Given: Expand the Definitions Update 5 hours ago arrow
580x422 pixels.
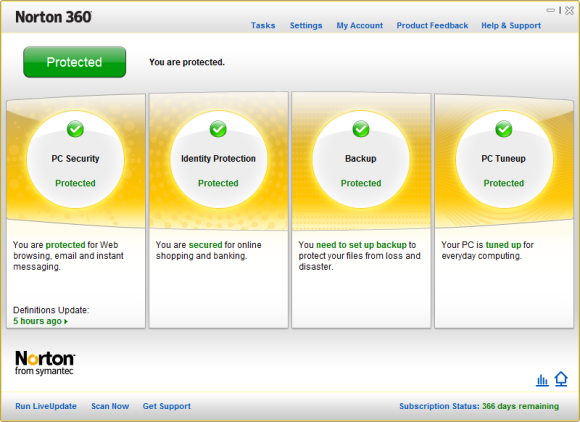Looking at the screenshot, I should click(65, 321).
